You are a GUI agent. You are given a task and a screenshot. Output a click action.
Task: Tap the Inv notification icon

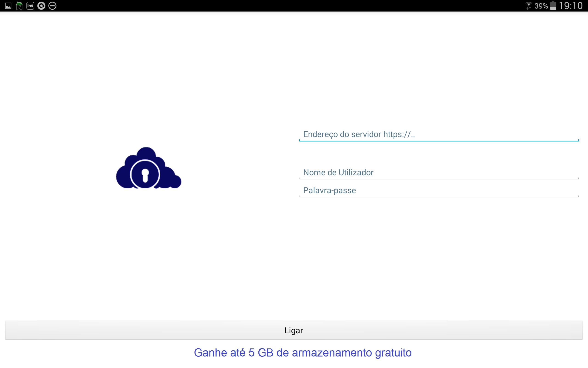(x=30, y=6)
